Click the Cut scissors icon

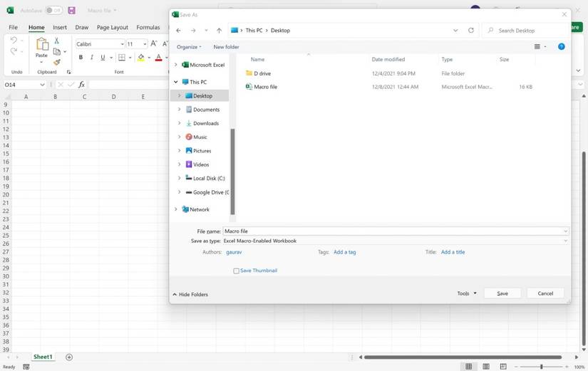tap(57, 41)
